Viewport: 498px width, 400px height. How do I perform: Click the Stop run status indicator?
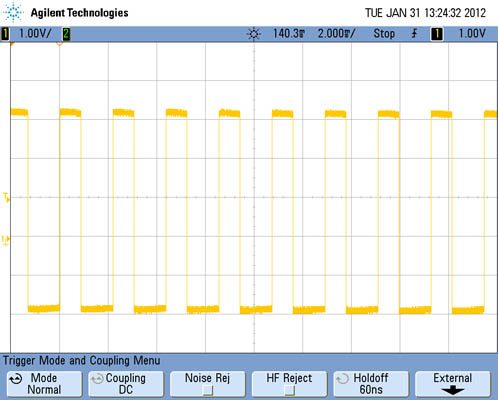tap(384, 33)
